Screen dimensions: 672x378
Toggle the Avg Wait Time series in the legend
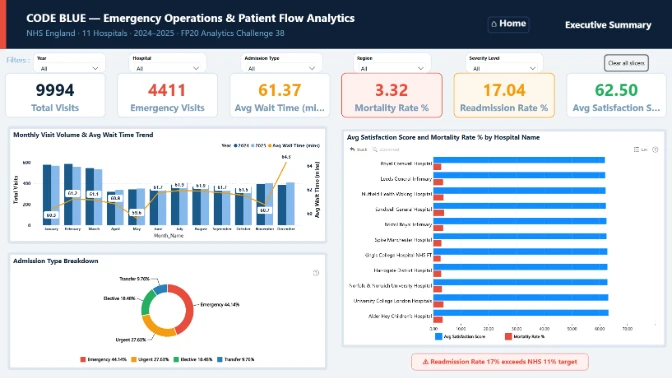coord(294,146)
